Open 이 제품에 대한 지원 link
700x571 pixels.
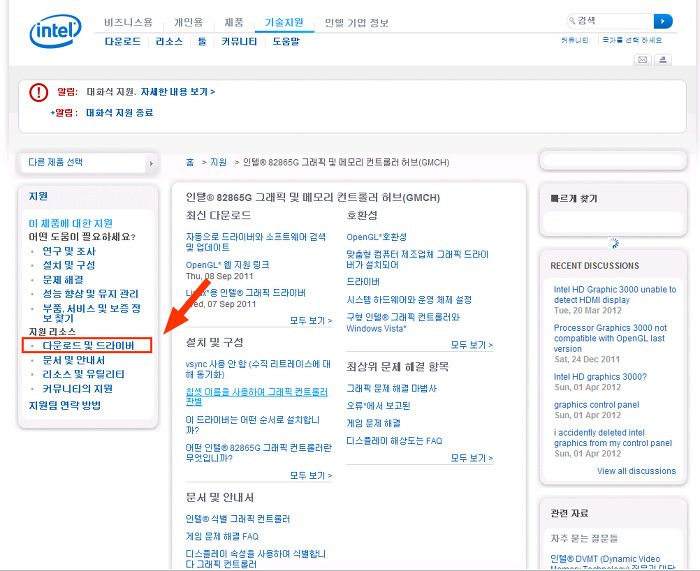click(x=71, y=223)
